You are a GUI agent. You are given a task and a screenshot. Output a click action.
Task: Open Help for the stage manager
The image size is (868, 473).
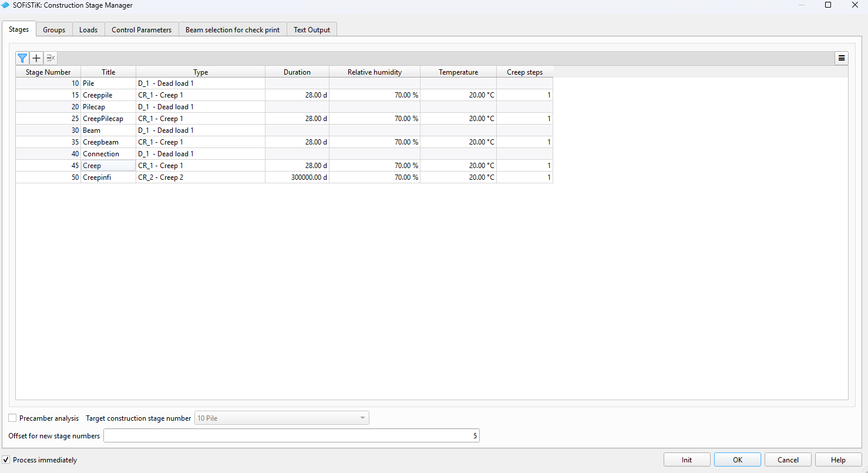click(x=838, y=460)
